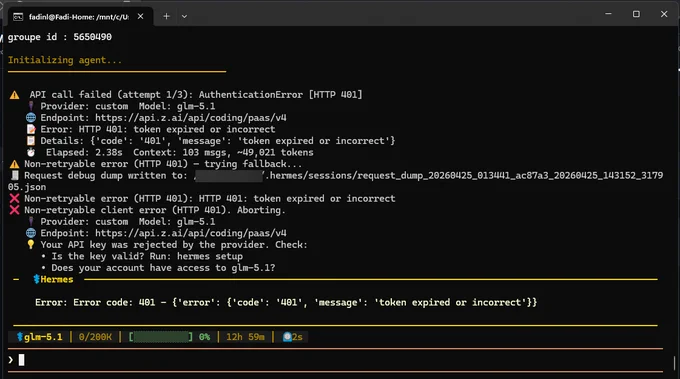
Task: Click the terminal icon in the tab
Action: click(18, 17)
